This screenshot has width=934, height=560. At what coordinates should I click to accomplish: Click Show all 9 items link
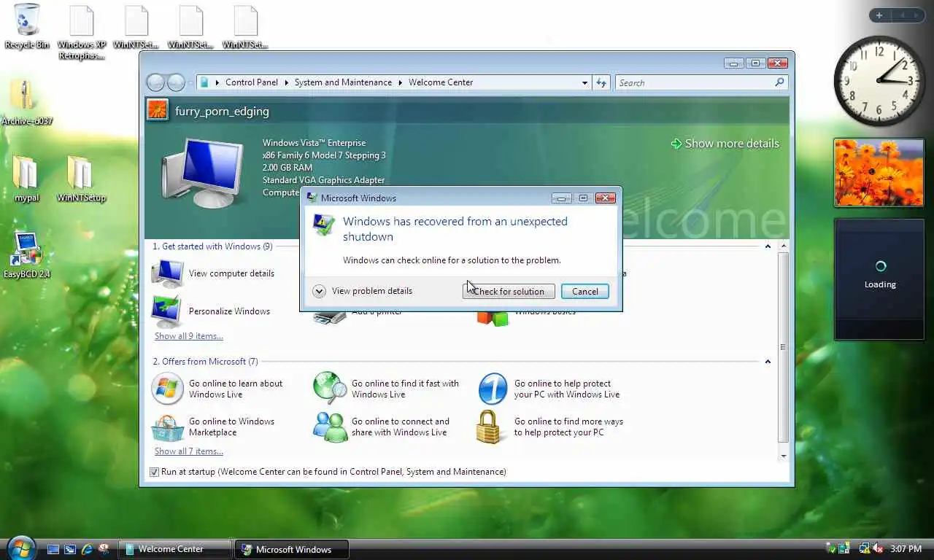click(x=189, y=336)
